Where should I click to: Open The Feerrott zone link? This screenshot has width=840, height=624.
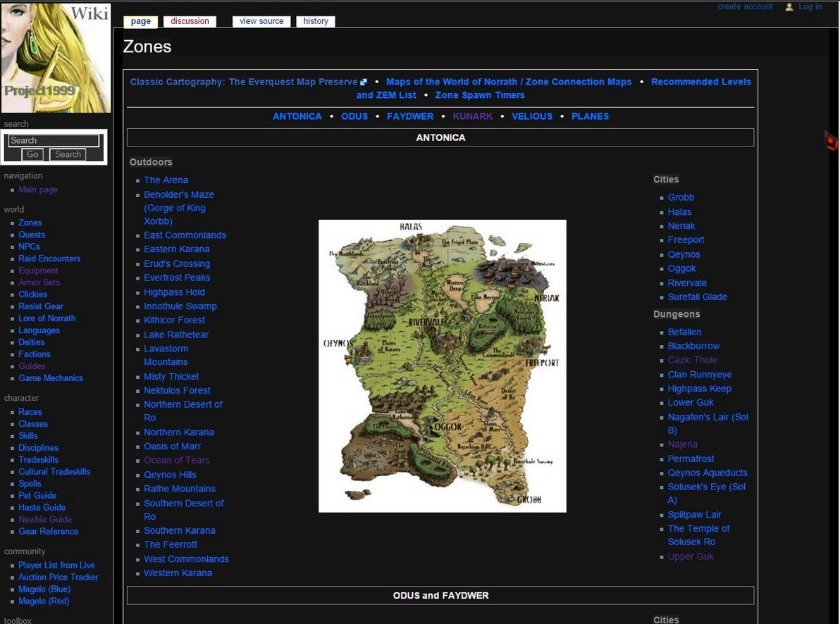(x=171, y=544)
